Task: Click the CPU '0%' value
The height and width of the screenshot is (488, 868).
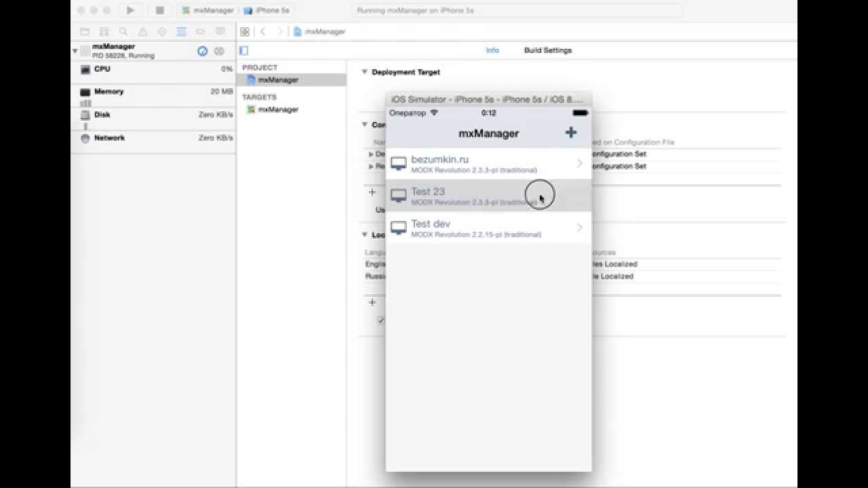Action: [x=227, y=69]
